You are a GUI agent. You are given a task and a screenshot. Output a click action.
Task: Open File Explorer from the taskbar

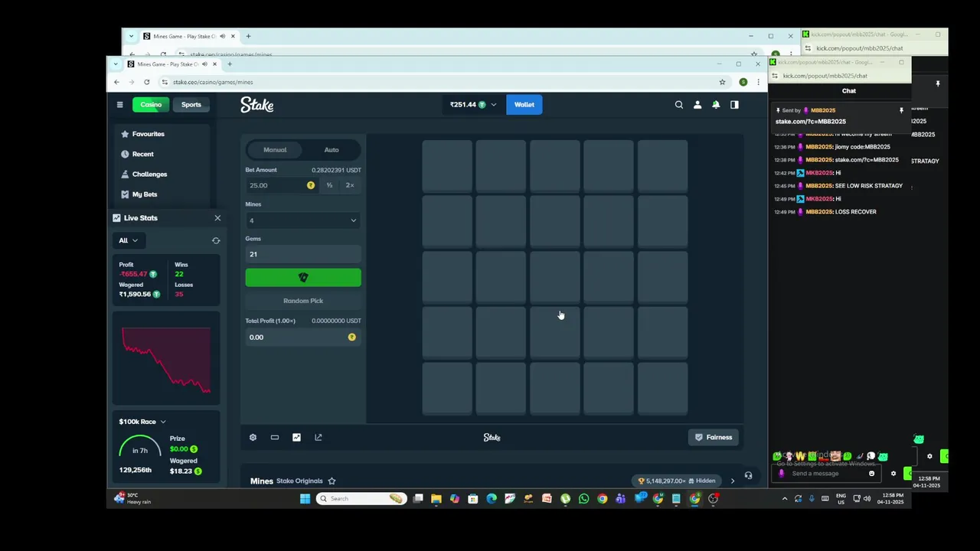point(436,499)
